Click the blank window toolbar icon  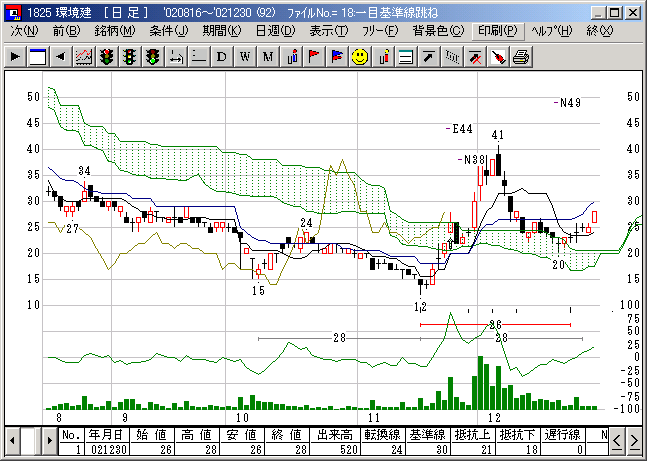[38, 56]
